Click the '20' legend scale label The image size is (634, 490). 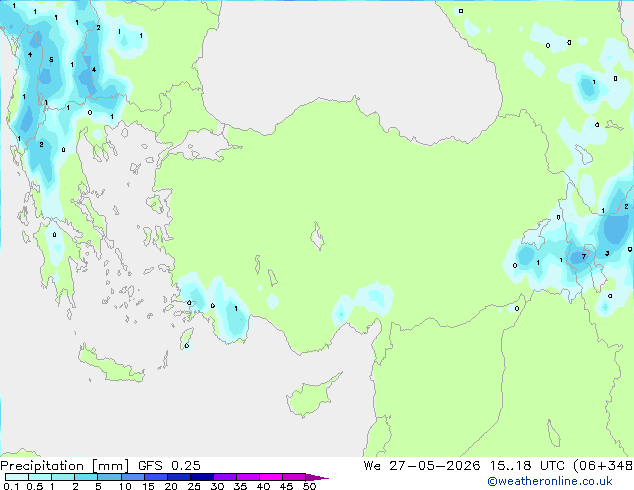[171, 486]
